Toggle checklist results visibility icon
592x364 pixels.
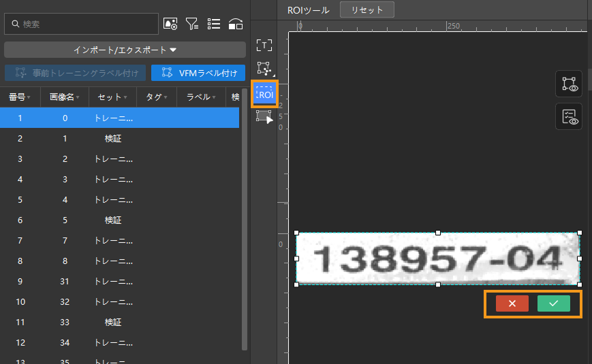tap(569, 116)
